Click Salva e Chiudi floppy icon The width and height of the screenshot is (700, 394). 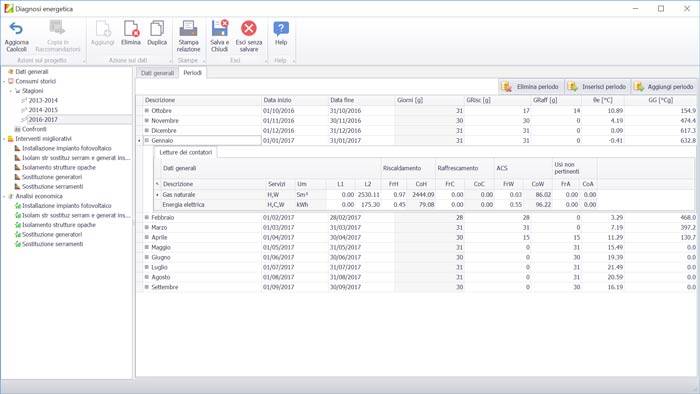click(220, 28)
